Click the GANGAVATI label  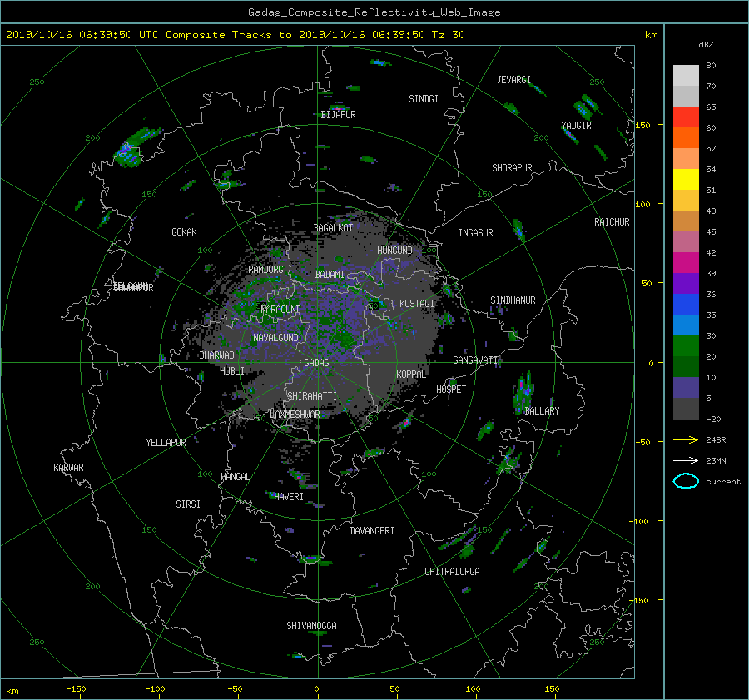(x=475, y=360)
